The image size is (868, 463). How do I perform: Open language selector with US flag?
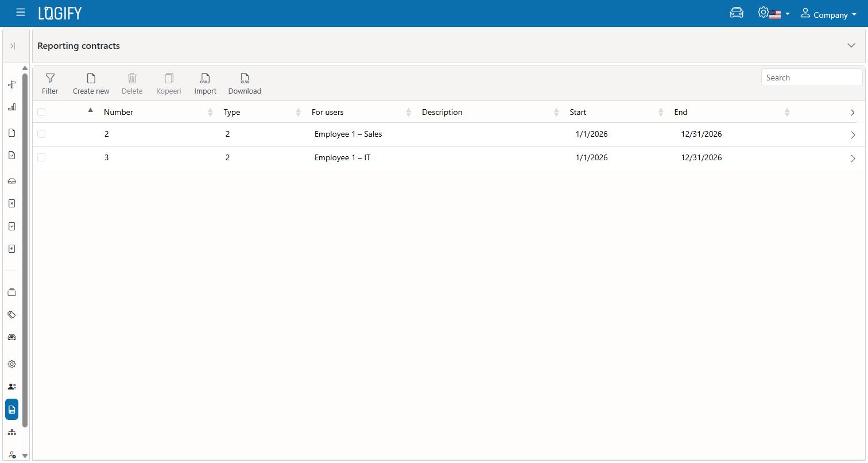[x=779, y=14]
